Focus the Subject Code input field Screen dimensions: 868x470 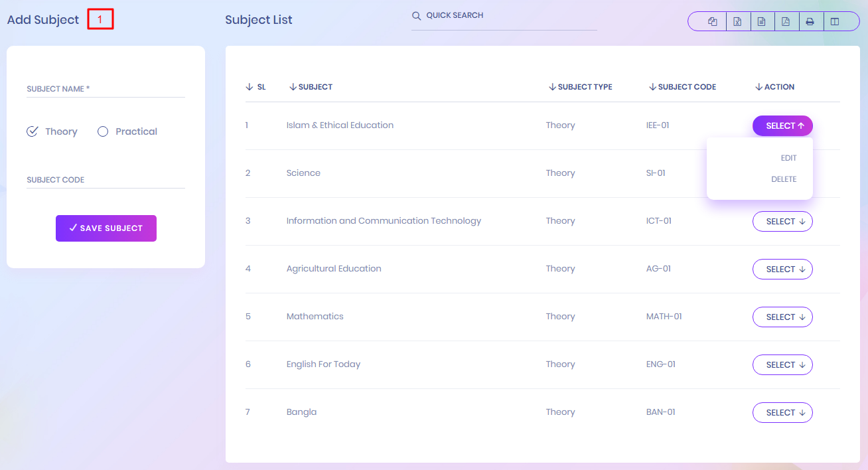pos(106,180)
